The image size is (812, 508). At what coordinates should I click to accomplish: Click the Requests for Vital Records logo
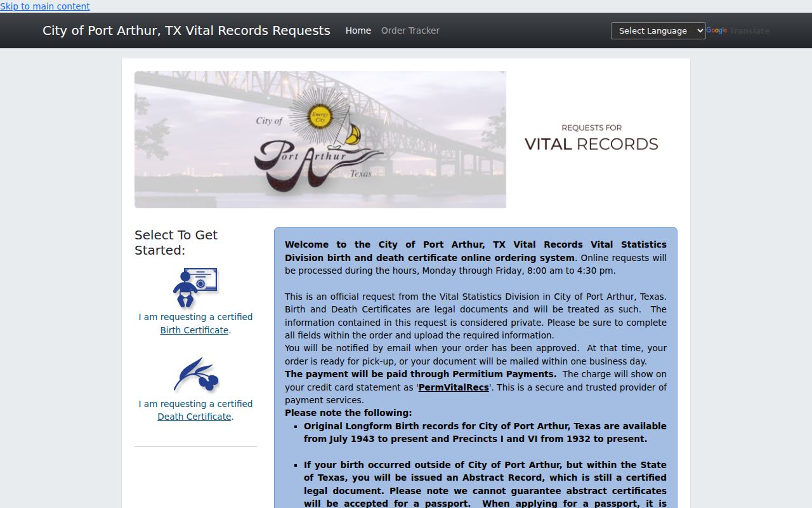[x=591, y=138]
